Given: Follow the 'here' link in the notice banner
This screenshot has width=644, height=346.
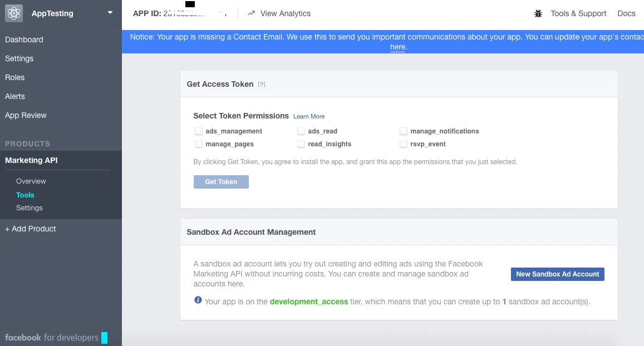Looking at the screenshot, I should pyautogui.click(x=397, y=47).
